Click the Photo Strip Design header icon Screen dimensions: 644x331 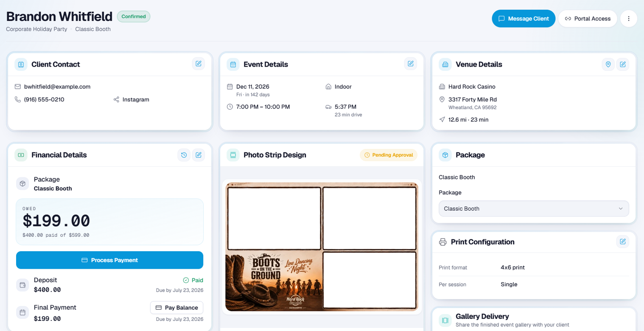pyautogui.click(x=233, y=155)
